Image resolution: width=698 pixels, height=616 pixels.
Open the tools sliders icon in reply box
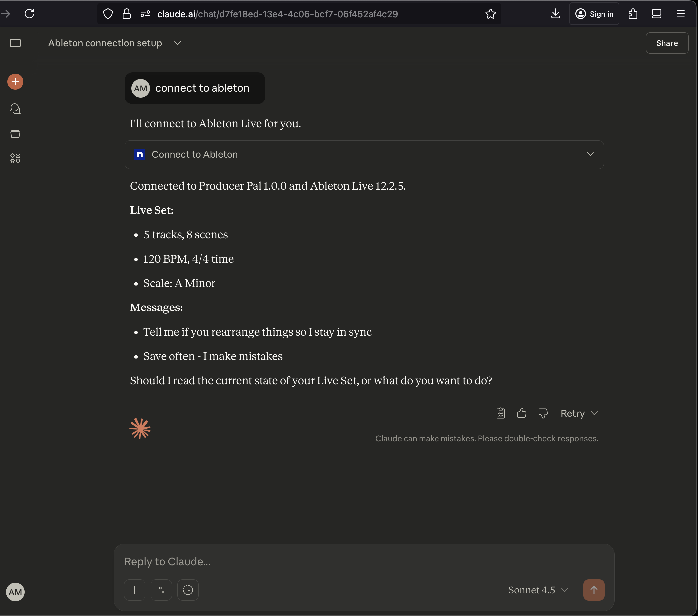161,590
